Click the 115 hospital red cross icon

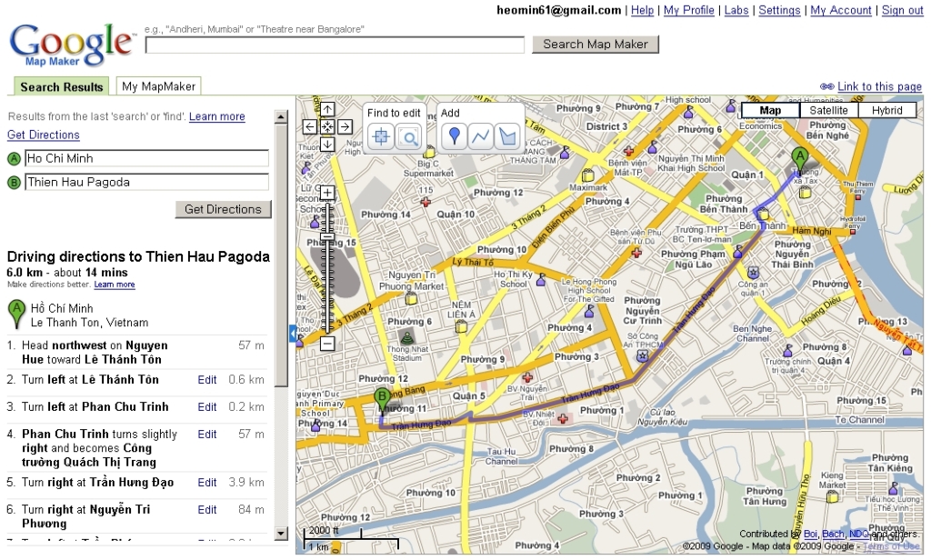click(x=425, y=202)
